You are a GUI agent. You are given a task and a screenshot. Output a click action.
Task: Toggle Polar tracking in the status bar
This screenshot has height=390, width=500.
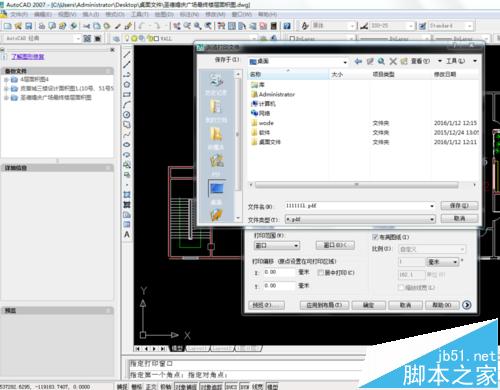point(166,386)
